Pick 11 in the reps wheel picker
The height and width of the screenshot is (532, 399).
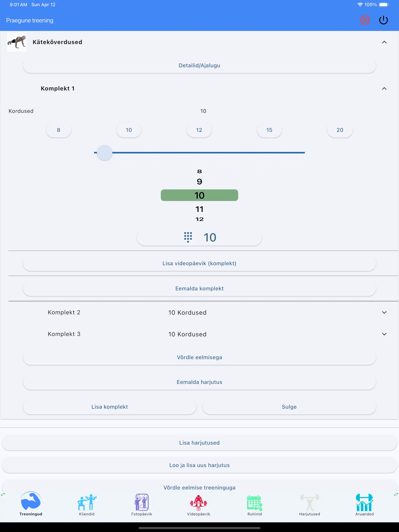(x=199, y=209)
